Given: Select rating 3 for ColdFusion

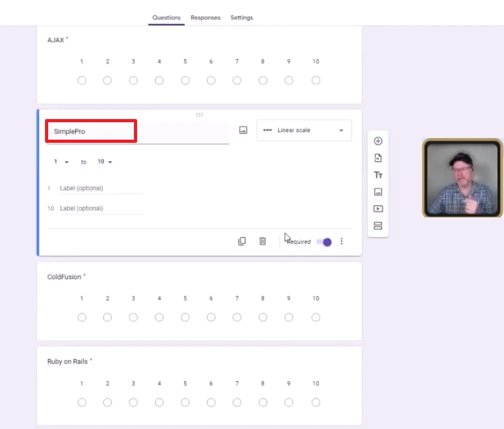Looking at the screenshot, I should pyautogui.click(x=133, y=317).
